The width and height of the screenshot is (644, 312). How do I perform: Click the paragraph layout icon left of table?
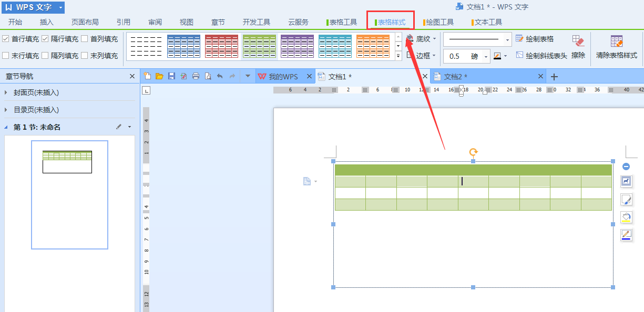click(x=308, y=181)
